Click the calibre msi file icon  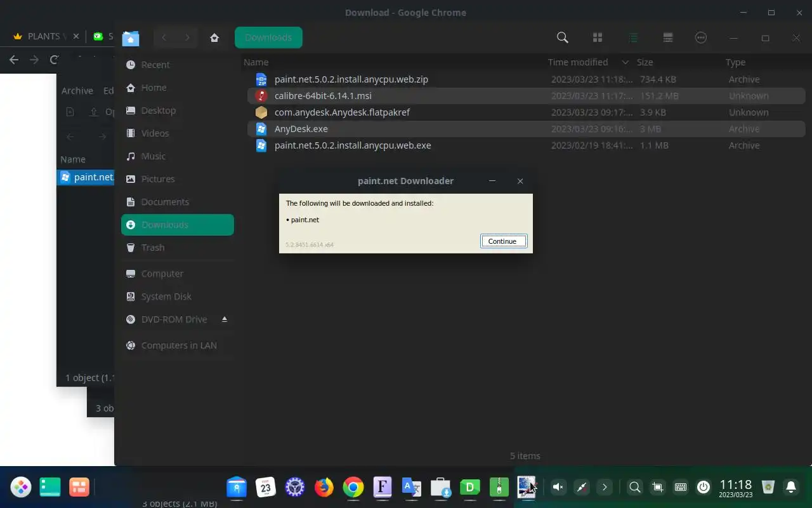click(x=261, y=96)
